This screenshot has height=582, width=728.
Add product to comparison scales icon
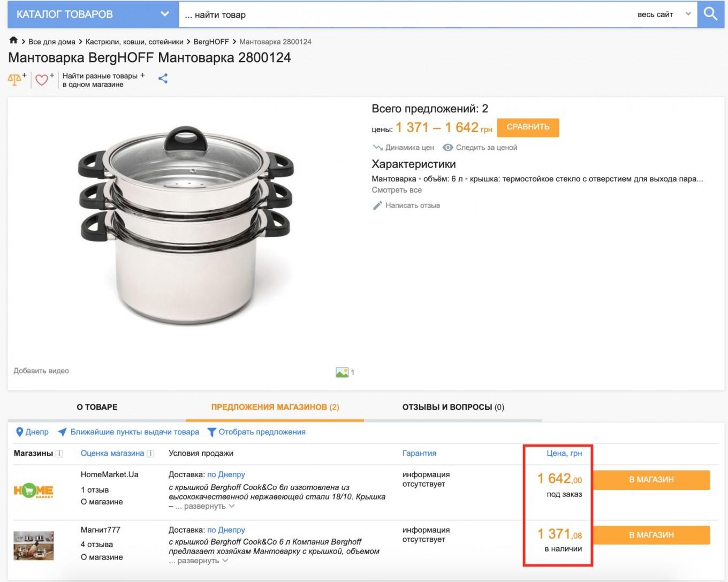(15, 80)
